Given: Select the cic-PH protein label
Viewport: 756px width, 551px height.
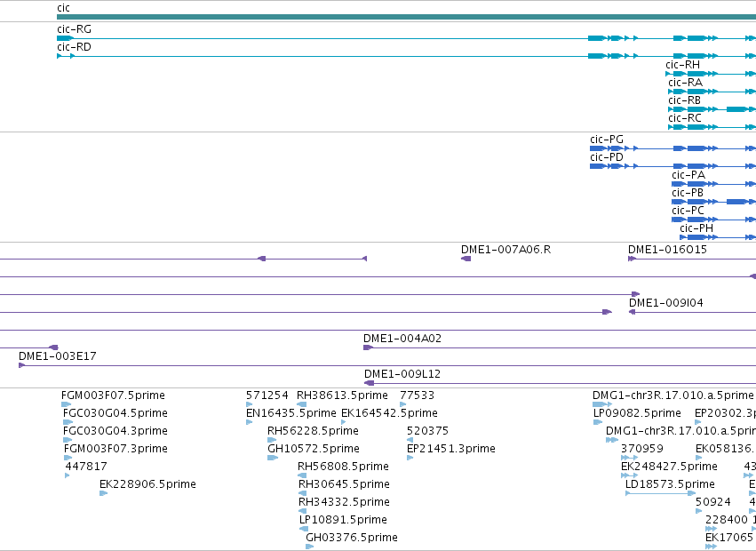Looking at the screenshot, I should coord(696,228).
